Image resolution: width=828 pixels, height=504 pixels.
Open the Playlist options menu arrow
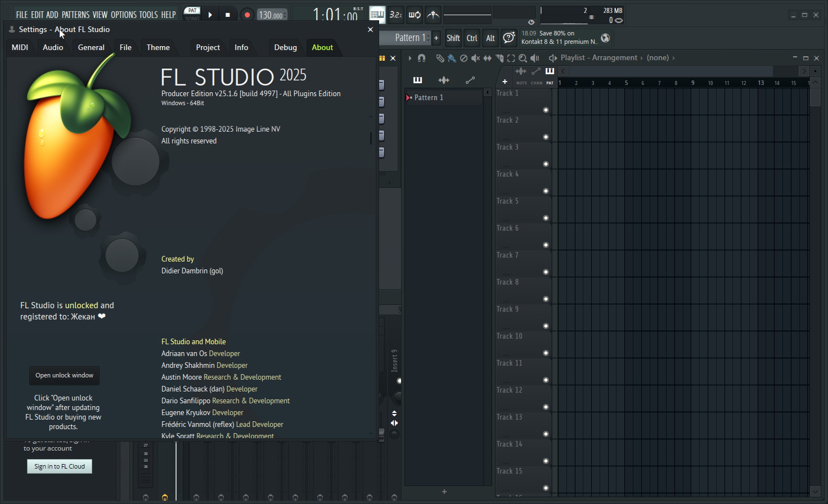pyautogui.click(x=410, y=58)
